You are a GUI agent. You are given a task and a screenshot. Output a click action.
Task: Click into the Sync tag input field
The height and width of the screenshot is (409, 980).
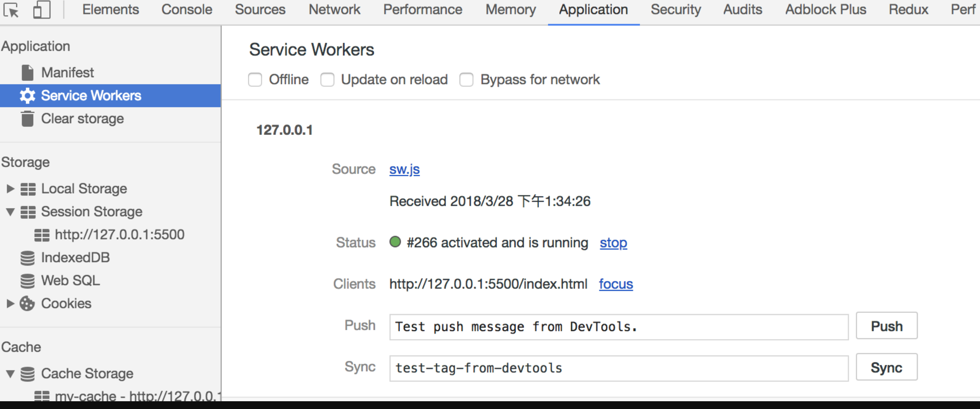click(x=619, y=368)
